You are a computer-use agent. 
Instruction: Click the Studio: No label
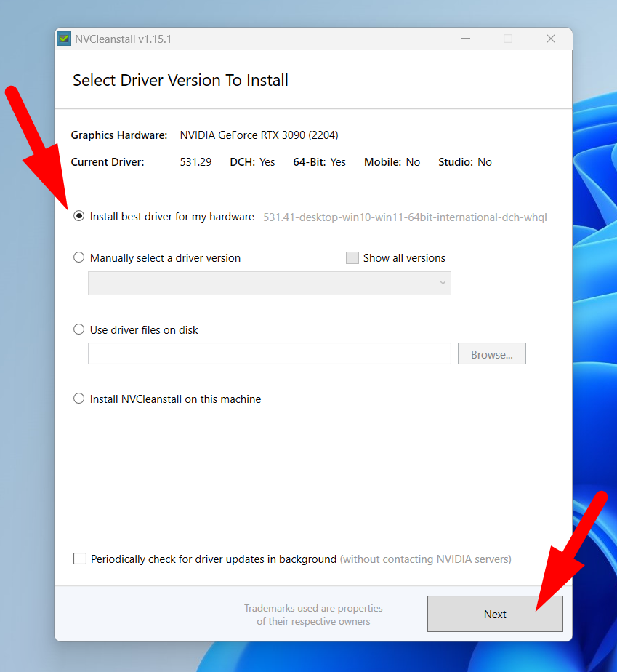pos(465,162)
